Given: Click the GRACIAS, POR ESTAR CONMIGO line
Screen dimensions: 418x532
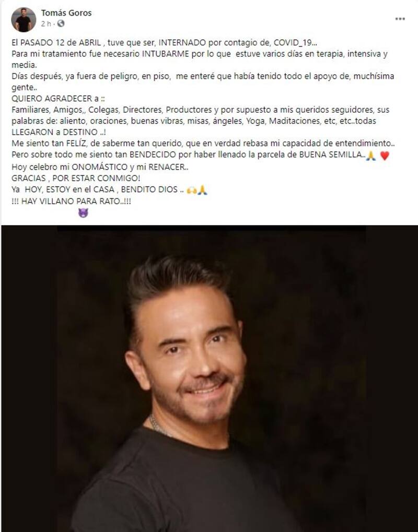Looking at the screenshot, I should [76, 178].
